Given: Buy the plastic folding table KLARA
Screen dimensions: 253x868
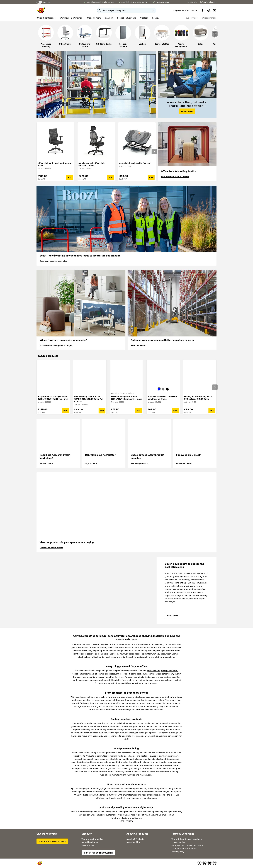Looking at the screenshot, I should click(138, 411).
